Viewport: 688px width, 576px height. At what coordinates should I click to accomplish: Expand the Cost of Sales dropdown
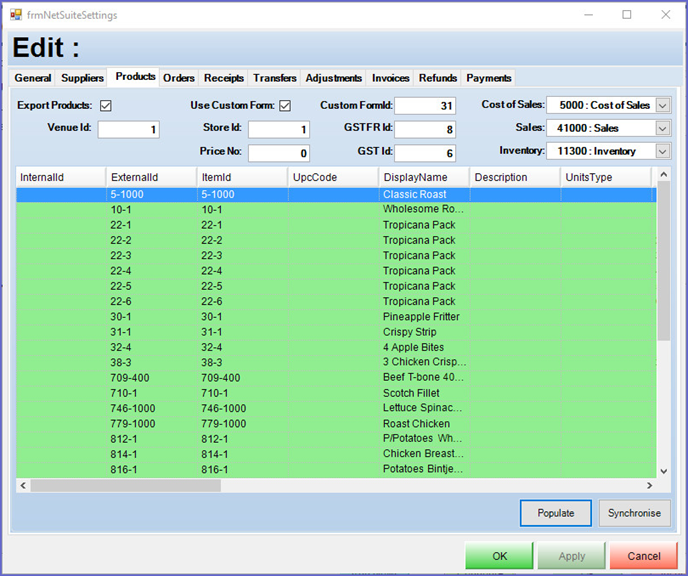tap(662, 105)
